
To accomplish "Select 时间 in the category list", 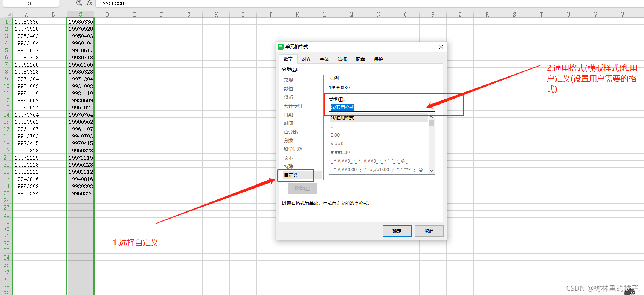I will click(302, 123).
